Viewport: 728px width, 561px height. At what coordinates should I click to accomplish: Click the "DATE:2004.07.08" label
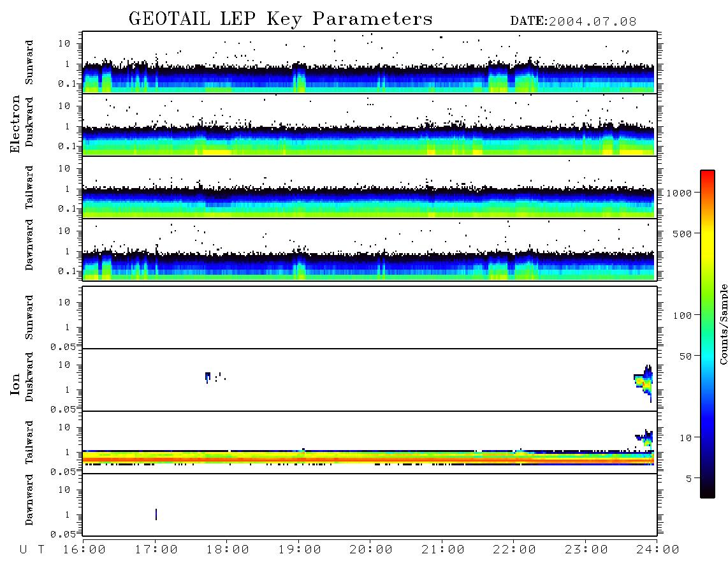pyautogui.click(x=573, y=22)
